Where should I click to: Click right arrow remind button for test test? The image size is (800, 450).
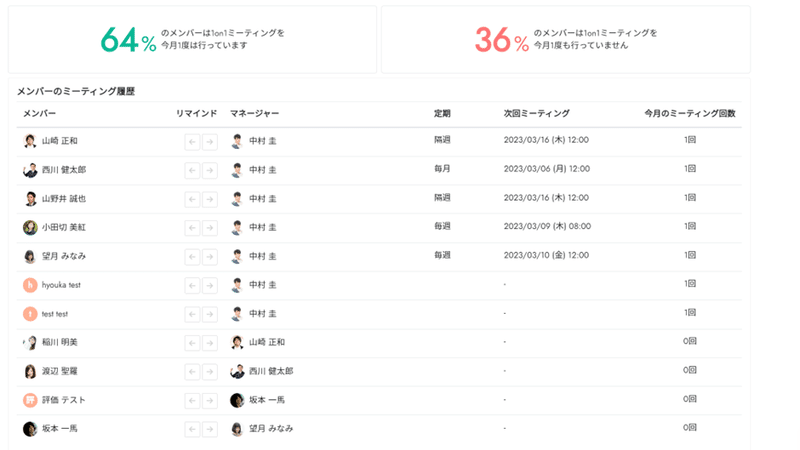(x=210, y=314)
